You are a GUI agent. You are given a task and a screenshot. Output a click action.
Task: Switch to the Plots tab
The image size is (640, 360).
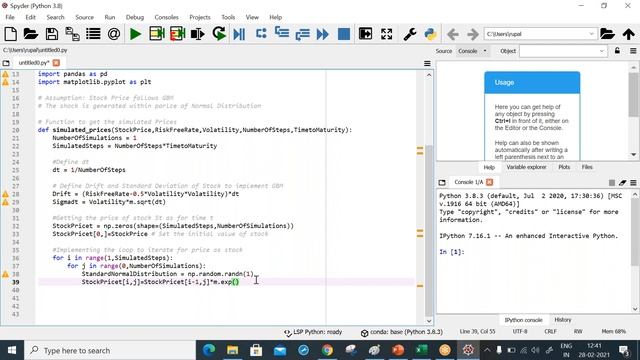click(564, 167)
